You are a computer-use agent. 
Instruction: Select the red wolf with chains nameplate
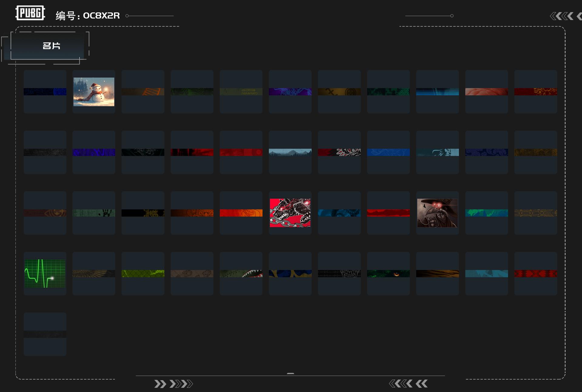coord(290,213)
